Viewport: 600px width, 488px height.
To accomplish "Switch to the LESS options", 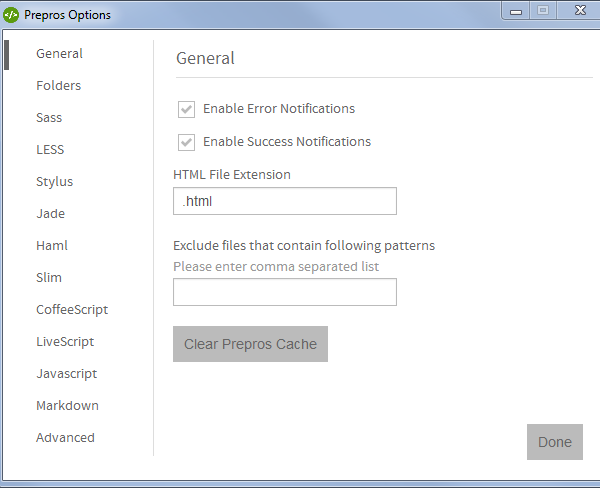I will pyautogui.click(x=50, y=149).
